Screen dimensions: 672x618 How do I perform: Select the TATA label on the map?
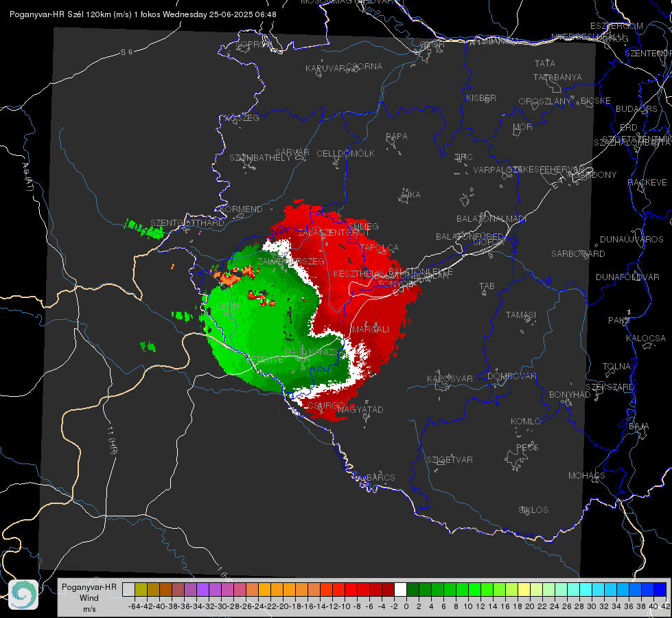[545, 63]
